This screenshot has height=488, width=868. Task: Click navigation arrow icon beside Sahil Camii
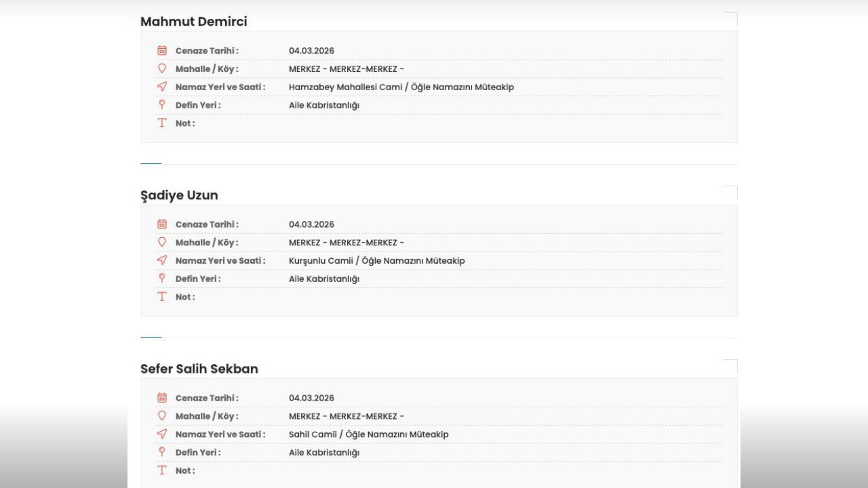(x=162, y=434)
